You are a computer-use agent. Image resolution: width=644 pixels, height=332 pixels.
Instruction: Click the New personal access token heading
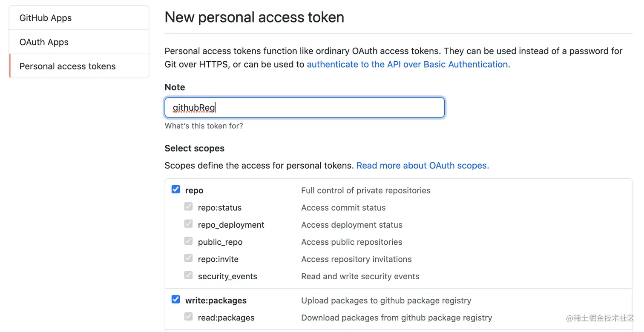(254, 17)
